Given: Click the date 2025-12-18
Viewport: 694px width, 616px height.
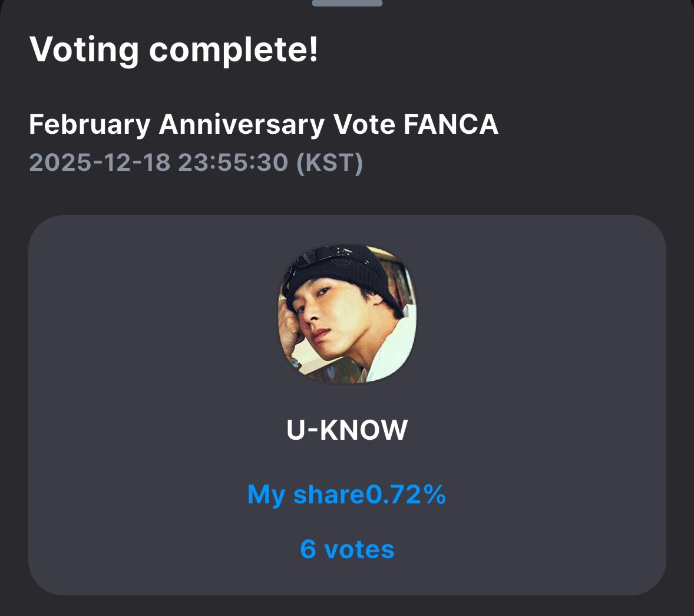Looking at the screenshot, I should 100,163.
